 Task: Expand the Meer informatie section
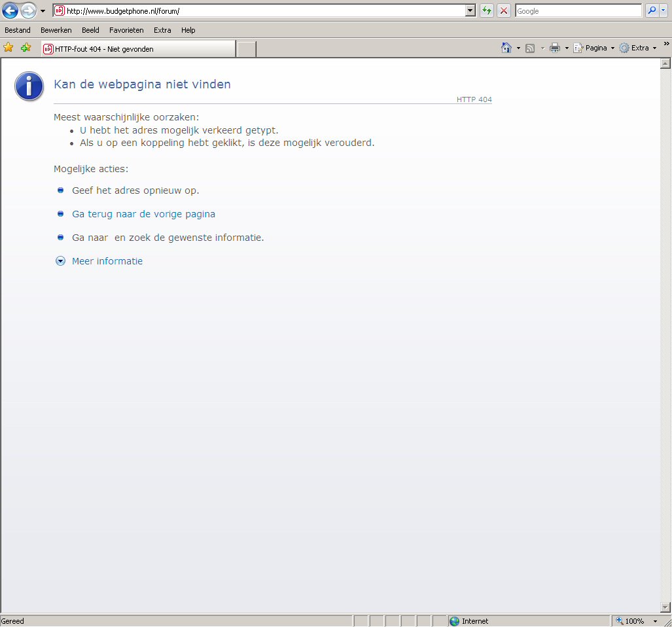[x=107, y=261]
